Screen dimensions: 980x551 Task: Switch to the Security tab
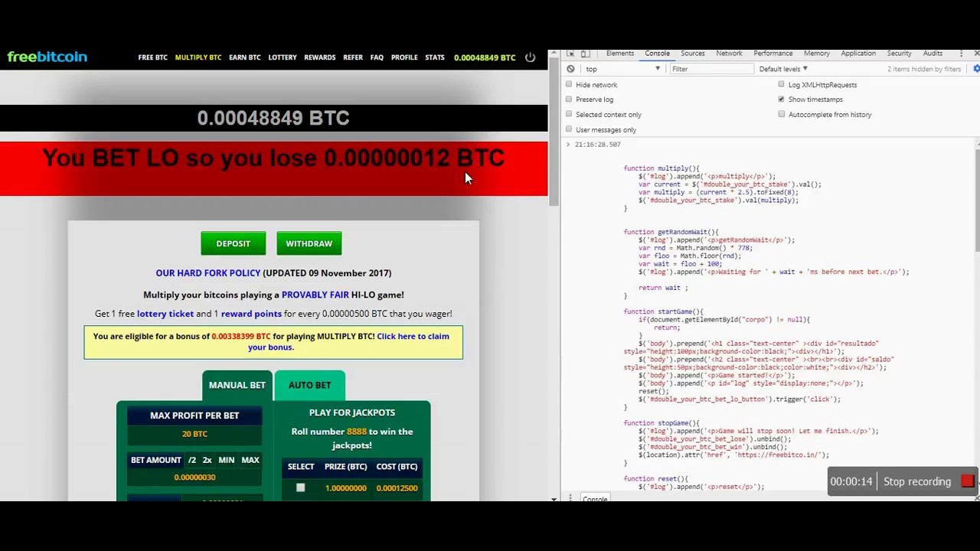[899, 54]
